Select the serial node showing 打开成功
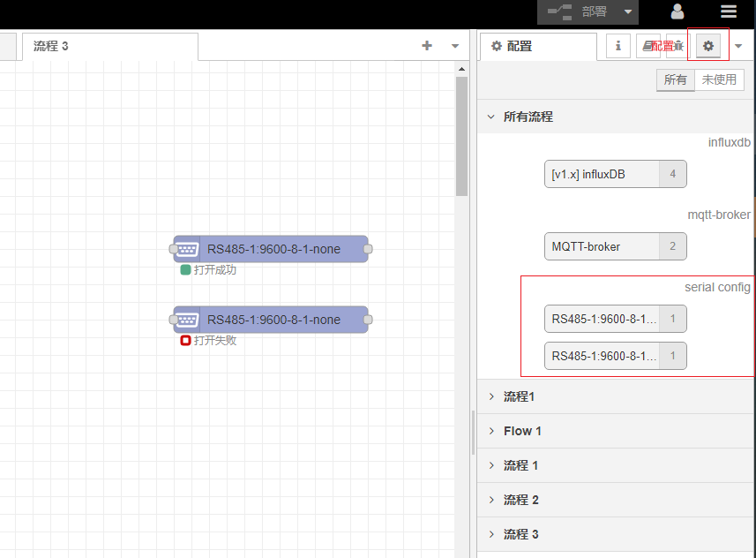The height and width of the screenshot is (558, 756). click(x=270, y=249)
